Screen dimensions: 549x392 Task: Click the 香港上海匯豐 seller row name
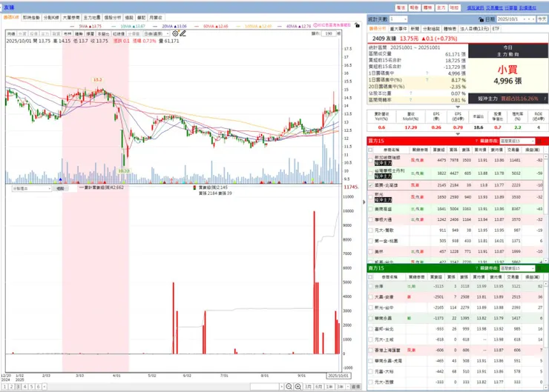tap(387, 350)
